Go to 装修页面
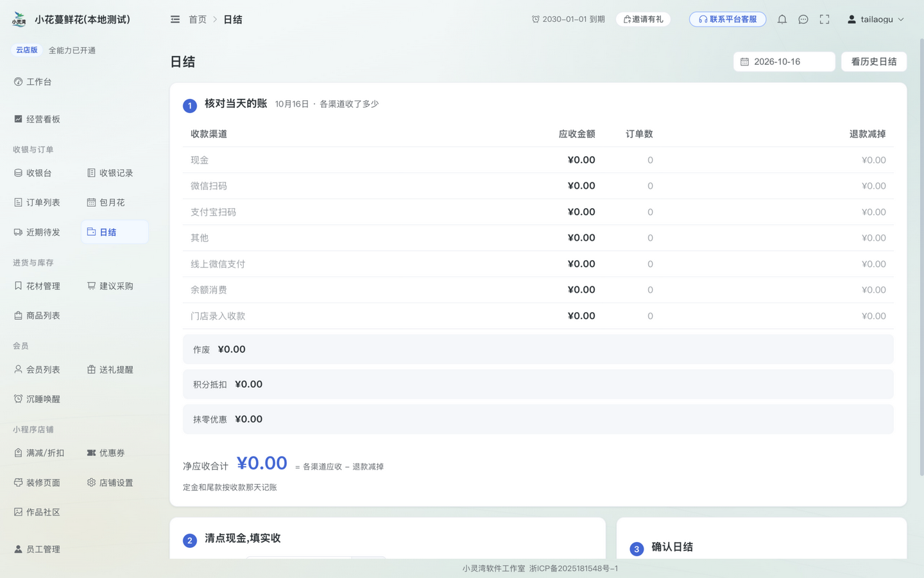 tap(37, 482)
